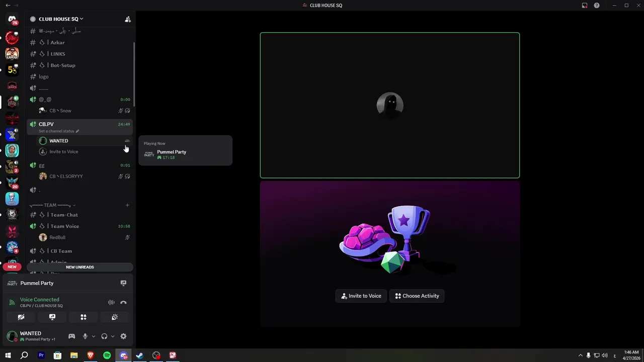Open the Azkar text channel

[80, 43]
